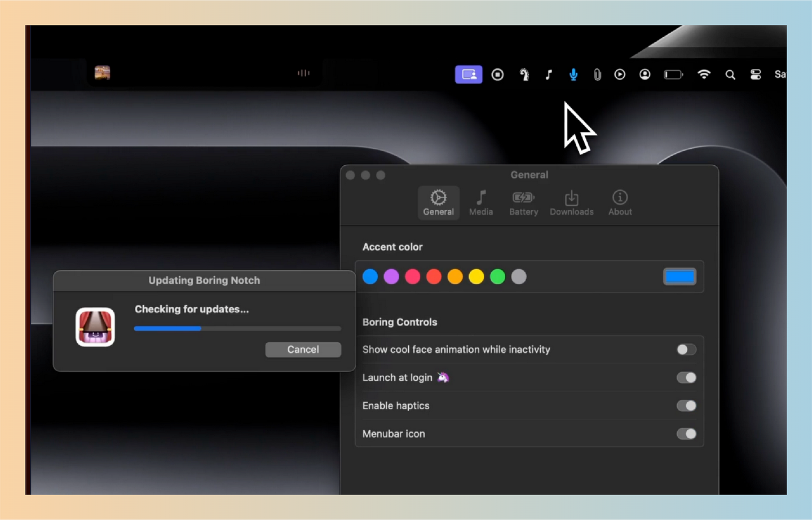Open Control Center from the menubar
Viewport: 812px width, 520px height.
(x=755, y=74)
